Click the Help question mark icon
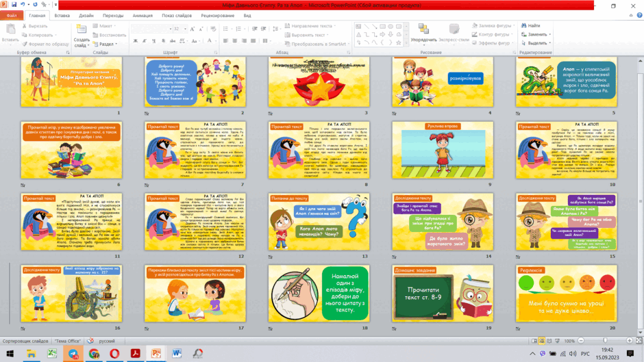Viewport: 644px width, 362px height. click(639, 15)
